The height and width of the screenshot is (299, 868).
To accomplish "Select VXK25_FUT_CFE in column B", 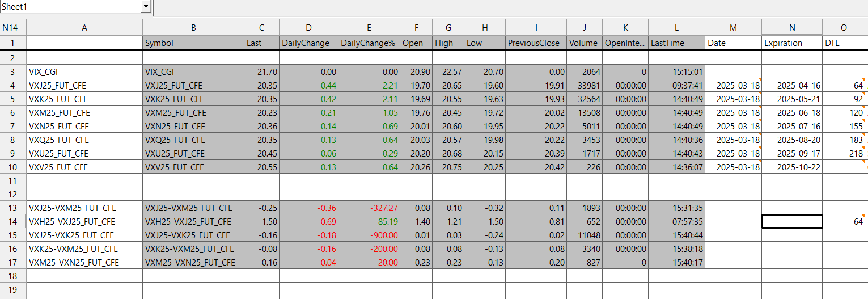I will point(193,99).
